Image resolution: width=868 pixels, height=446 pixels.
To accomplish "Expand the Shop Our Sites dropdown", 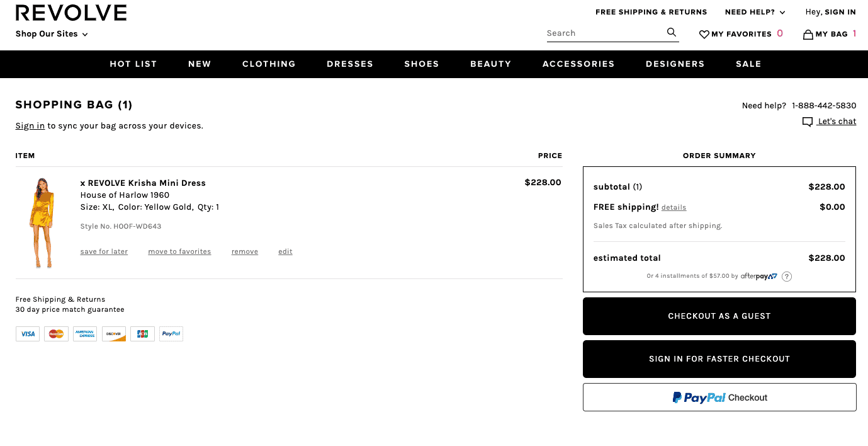I will (x=52, y=34).
